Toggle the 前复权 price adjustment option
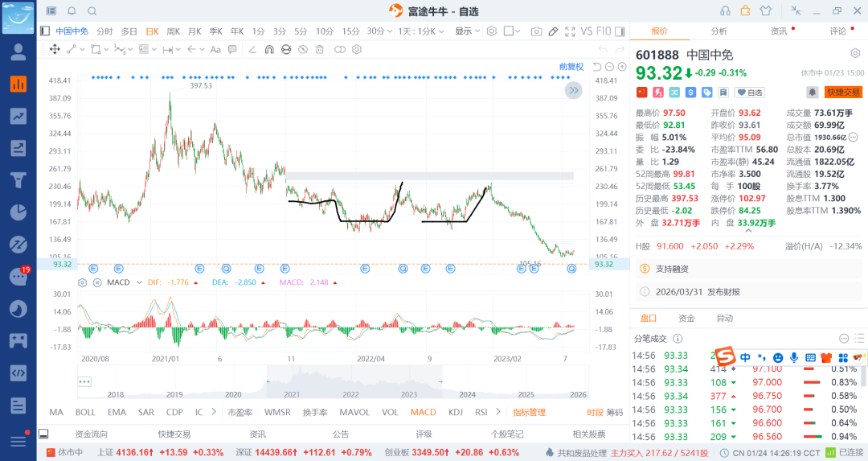Viewport: 868px width, 461px height. 571,67
